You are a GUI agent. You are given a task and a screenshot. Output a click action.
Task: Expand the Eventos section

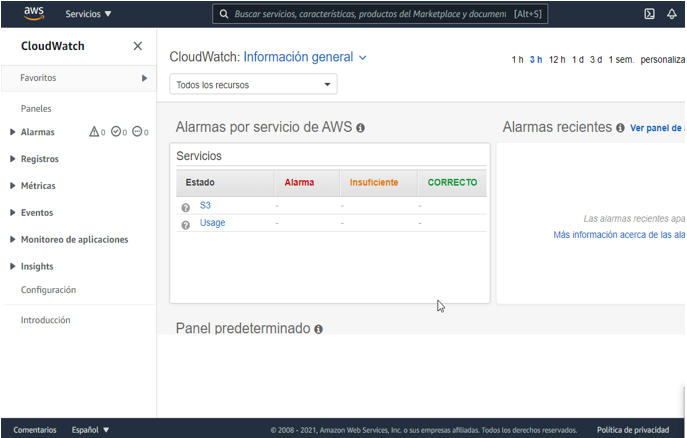pyautogui.click(x=12, y=212)
